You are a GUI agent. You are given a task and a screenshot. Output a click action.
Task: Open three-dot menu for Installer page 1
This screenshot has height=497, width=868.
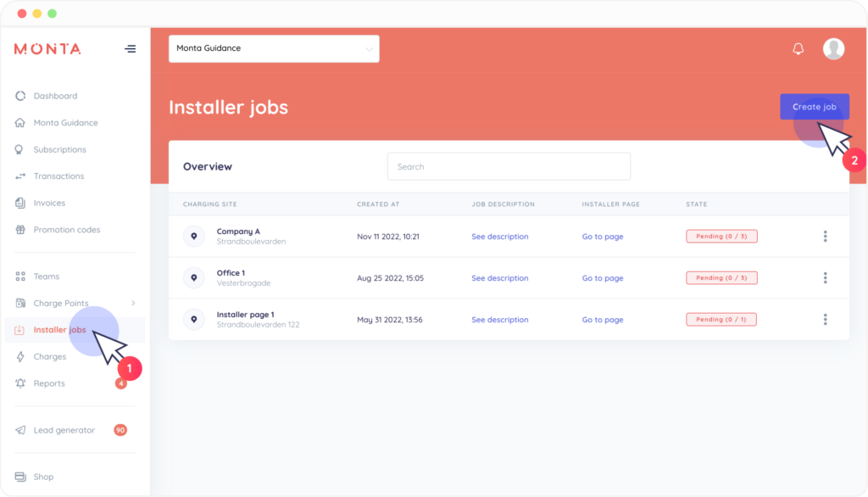(x=825, y=319)
